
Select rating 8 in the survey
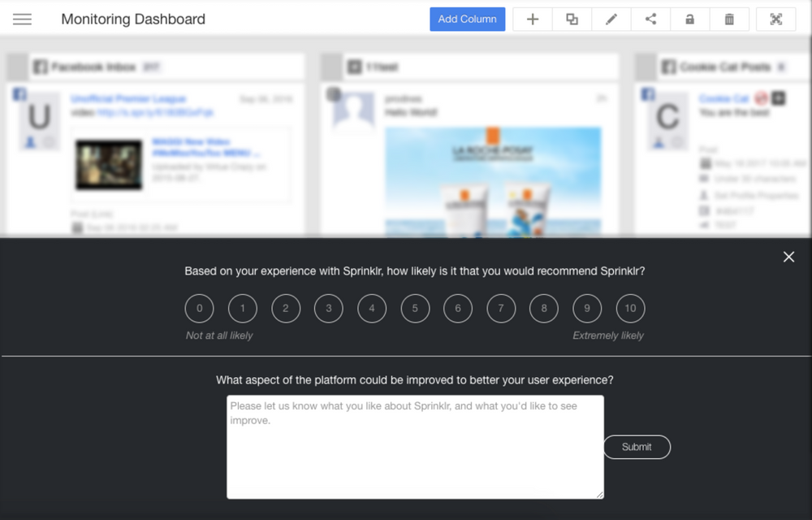click(544, 308)
